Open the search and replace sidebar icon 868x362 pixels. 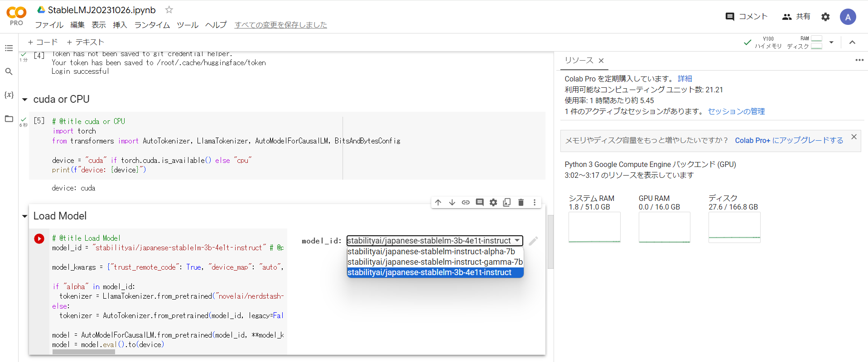click(x=9, y=71)
